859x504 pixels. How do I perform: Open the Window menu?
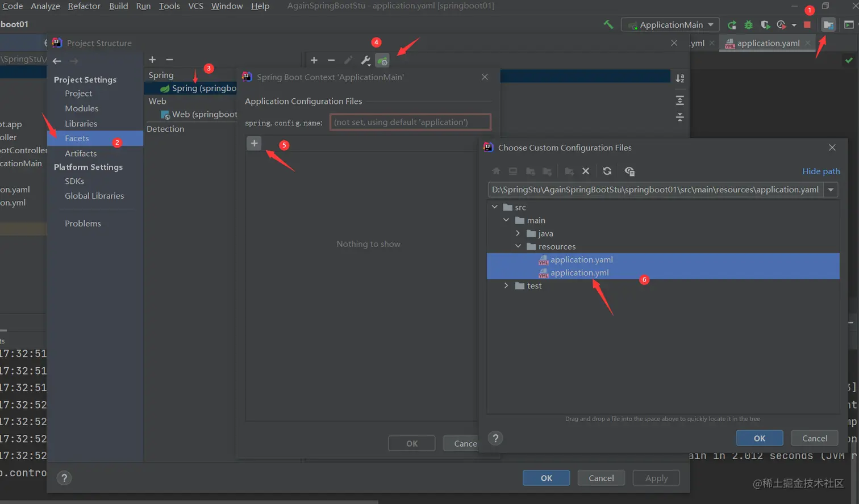(x=227, y=6)
